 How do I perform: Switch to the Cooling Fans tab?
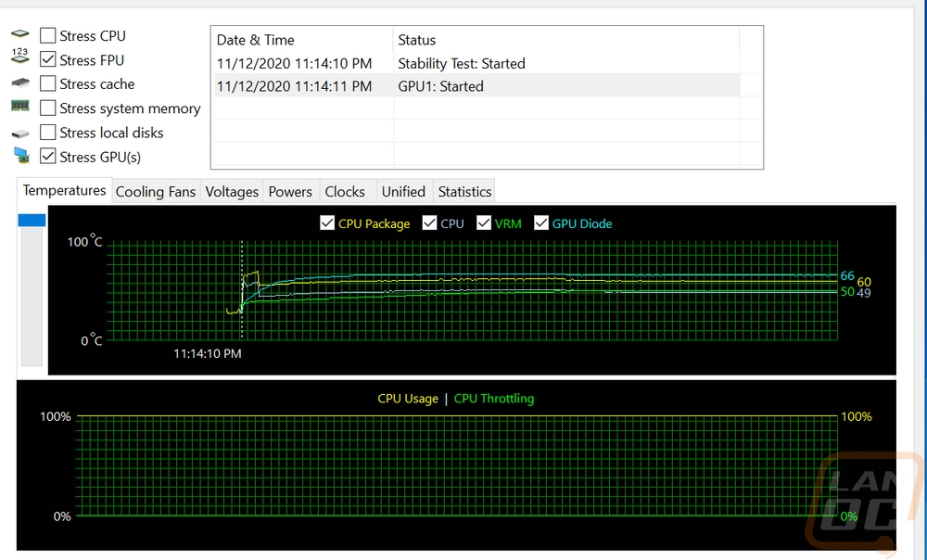coord(156,192)
